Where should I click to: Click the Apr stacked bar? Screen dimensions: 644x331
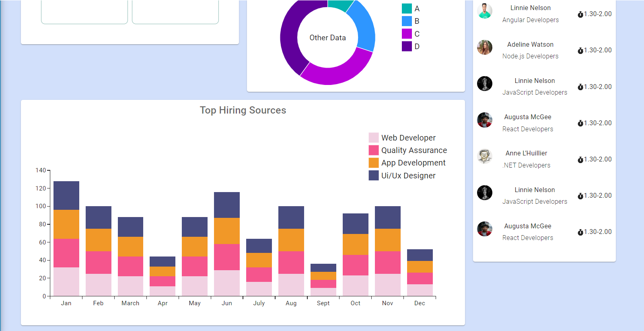(163, 276)
